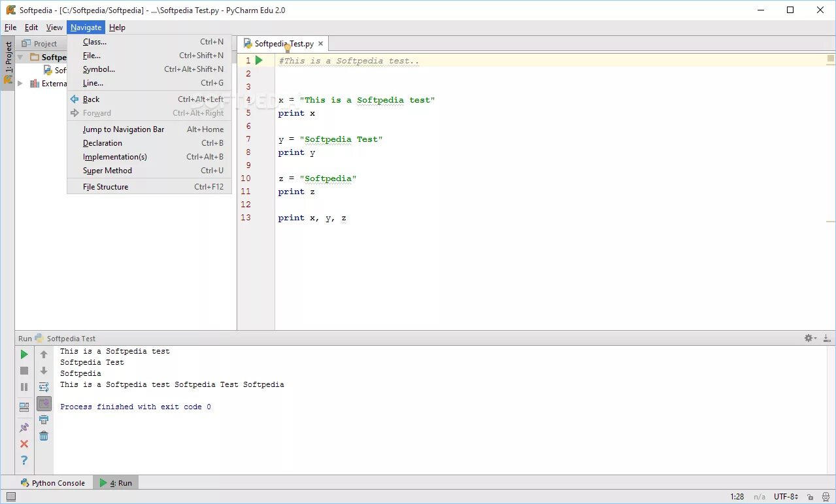Open the View menu
This screenshot has height=504, width=836.
[x=54, y=27]
